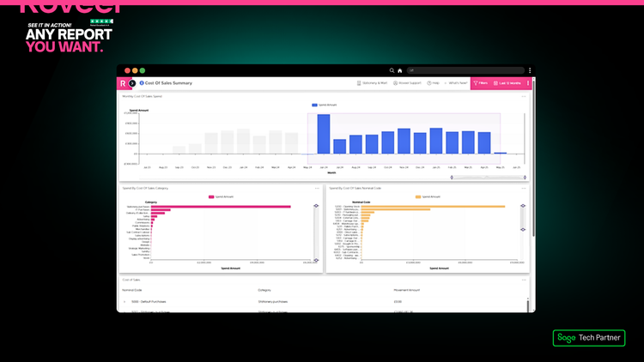Screen dimensions: 644x362
Task: Click the Rovver R logo icon
Action: point(123,83)
